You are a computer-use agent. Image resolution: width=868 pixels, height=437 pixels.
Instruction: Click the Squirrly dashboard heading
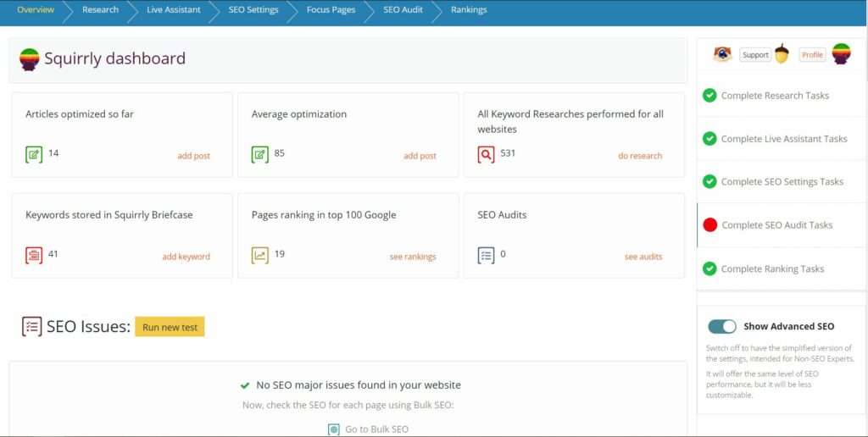[x=115, y=58]
